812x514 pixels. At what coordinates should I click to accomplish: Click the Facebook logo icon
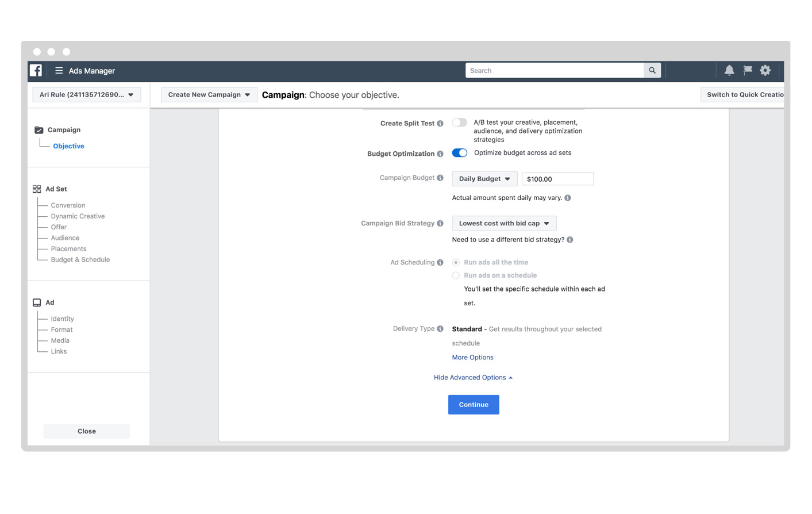point(36,71)
